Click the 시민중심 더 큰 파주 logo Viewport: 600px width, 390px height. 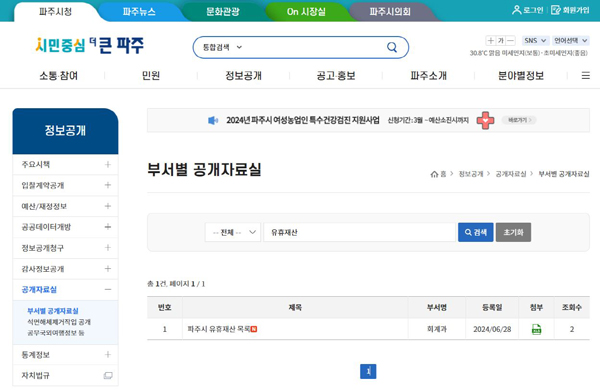click(x=90, y=46)
